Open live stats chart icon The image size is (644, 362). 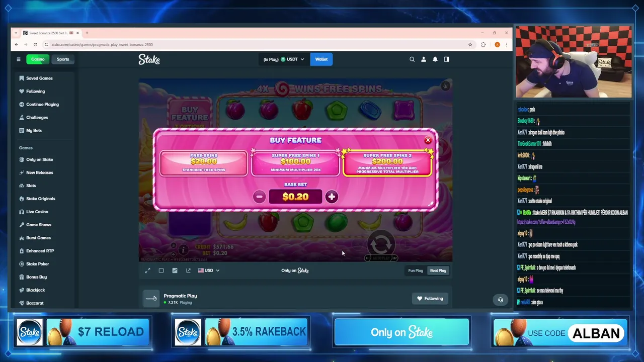175,270
